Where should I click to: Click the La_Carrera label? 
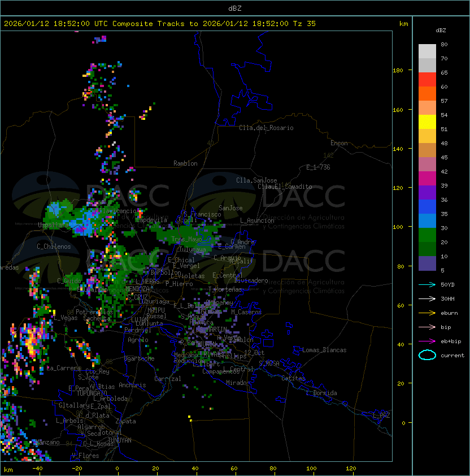tap(64, 368)
